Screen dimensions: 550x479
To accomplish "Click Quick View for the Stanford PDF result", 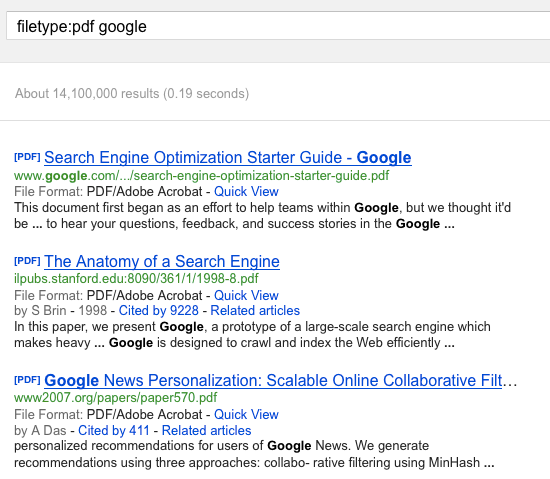I will point(246,295).
